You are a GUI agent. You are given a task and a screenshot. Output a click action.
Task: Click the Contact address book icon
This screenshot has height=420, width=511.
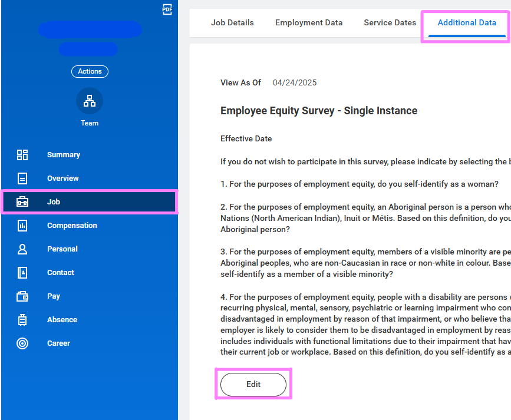click(22, 273)
